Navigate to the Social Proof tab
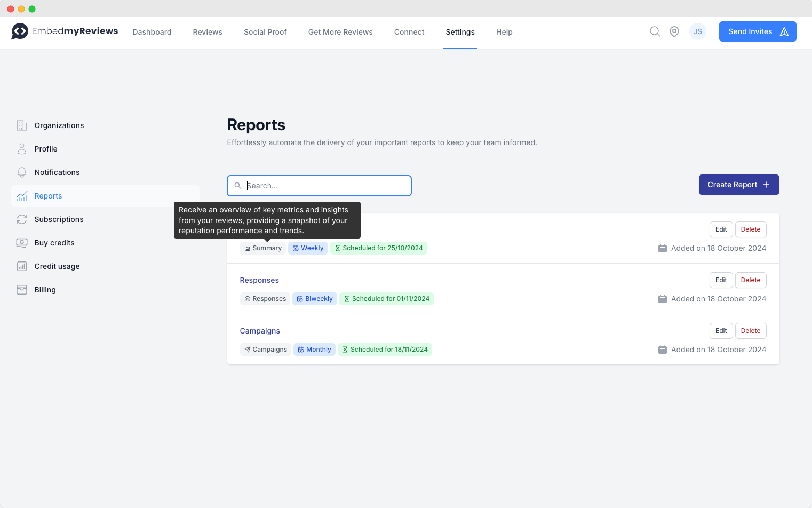The height and width of the screenshot is (508, 812). pyautogui.click(x=265, y=32)
